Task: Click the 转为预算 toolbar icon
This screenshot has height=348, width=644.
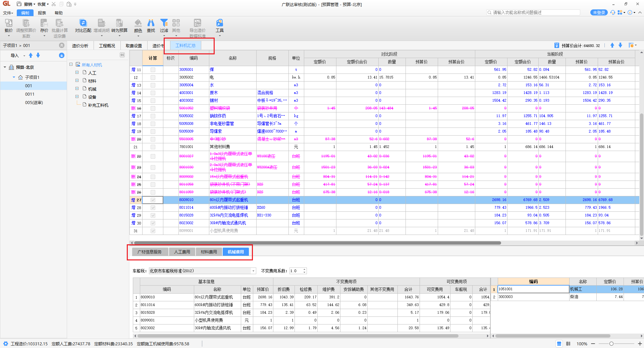Action: (119, 23)
